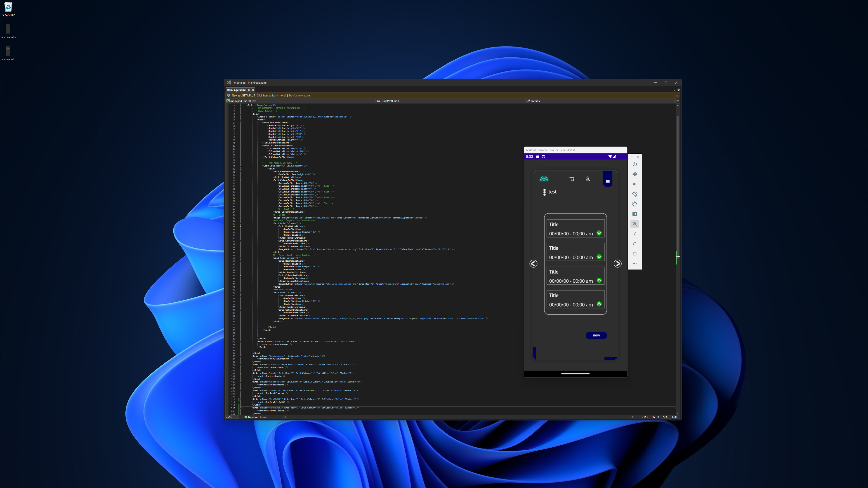Click the Android Emulator window title bar
Screen dimensions: 868x488
click(x=575, y=150)
